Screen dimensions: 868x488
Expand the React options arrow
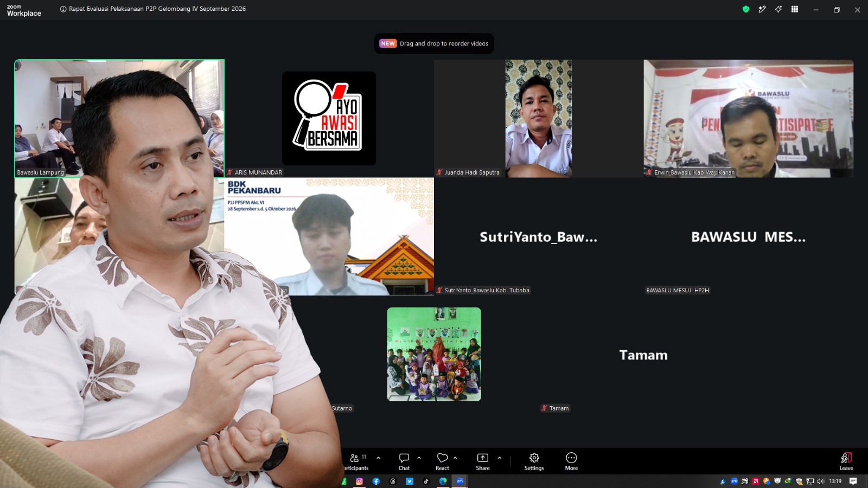point(455,458)
